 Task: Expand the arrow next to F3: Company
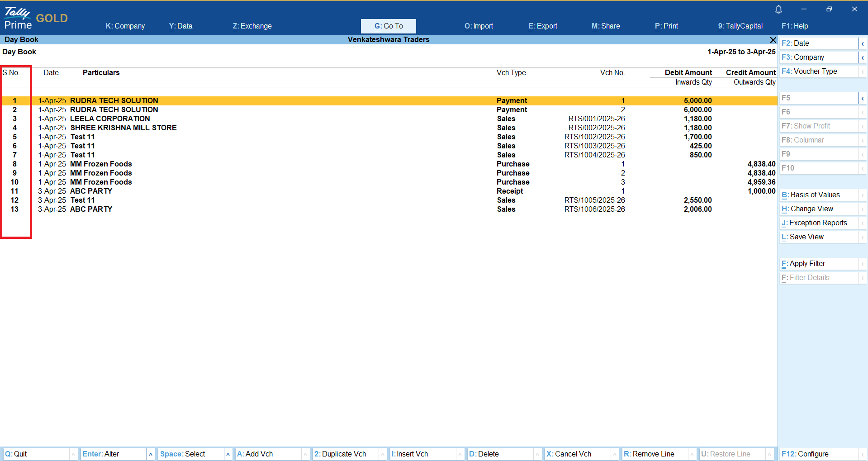(863, 57)
